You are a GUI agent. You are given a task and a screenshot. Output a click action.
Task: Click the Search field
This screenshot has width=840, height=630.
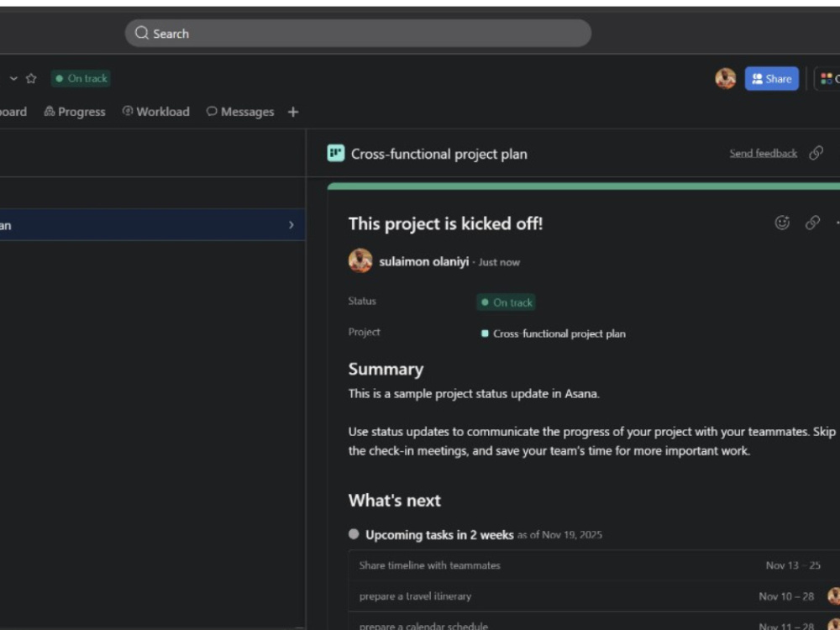pos(358,34)
